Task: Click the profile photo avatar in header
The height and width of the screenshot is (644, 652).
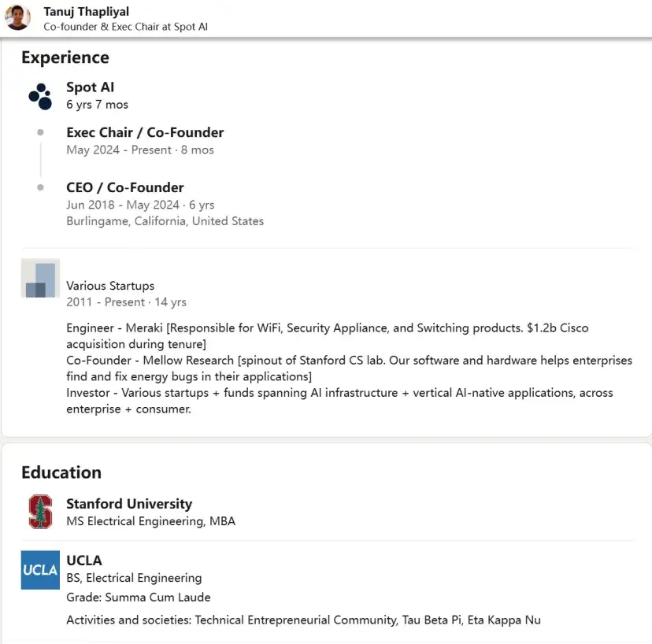Action: pos(17,17)
